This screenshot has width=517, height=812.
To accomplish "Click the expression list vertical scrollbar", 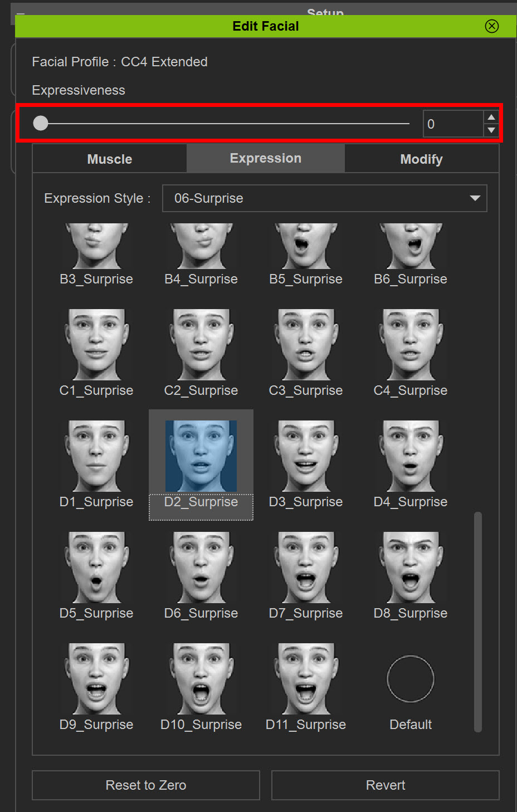I will [478, 622].
